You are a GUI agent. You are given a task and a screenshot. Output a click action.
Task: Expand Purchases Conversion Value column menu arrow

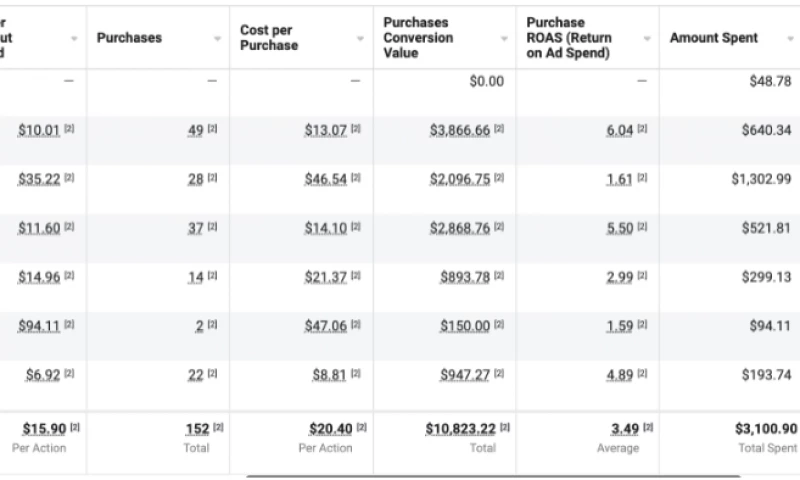pos(506,39)
